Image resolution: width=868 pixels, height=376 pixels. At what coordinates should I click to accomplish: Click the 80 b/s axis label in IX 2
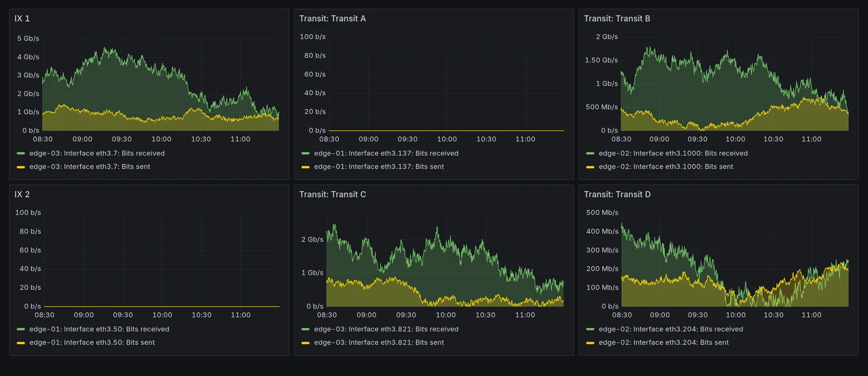click(x=30, y=231)
